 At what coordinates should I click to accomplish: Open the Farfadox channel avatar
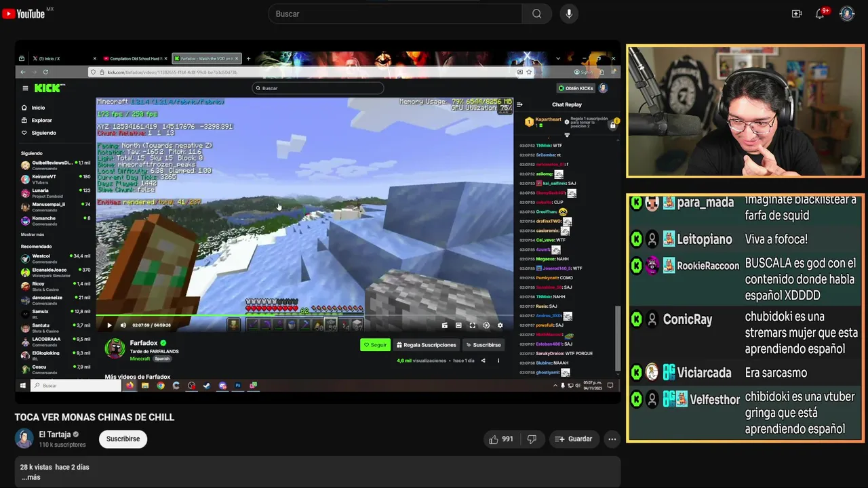pos(115,348)
